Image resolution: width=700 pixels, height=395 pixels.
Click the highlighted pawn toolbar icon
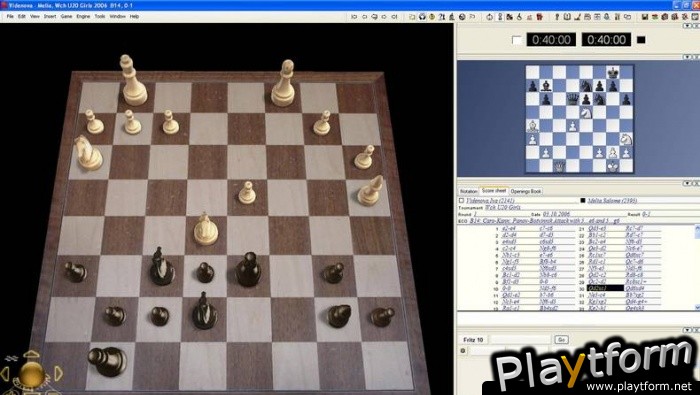(500, 17)
